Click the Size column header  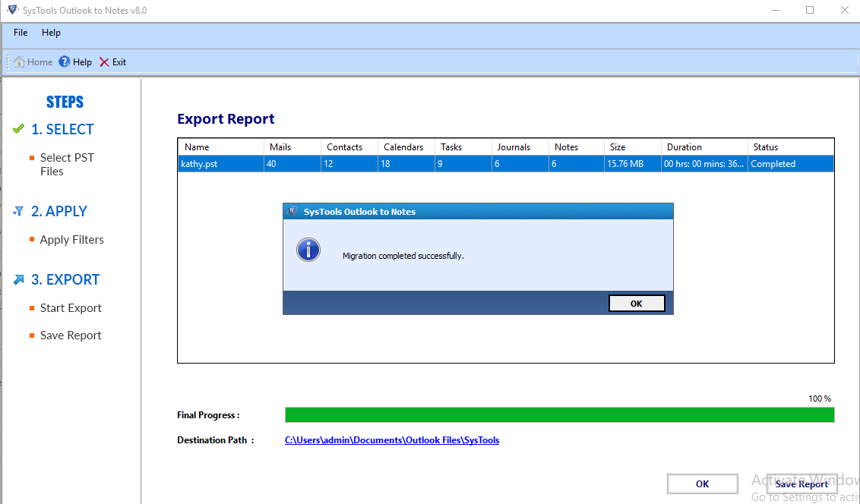633,146
